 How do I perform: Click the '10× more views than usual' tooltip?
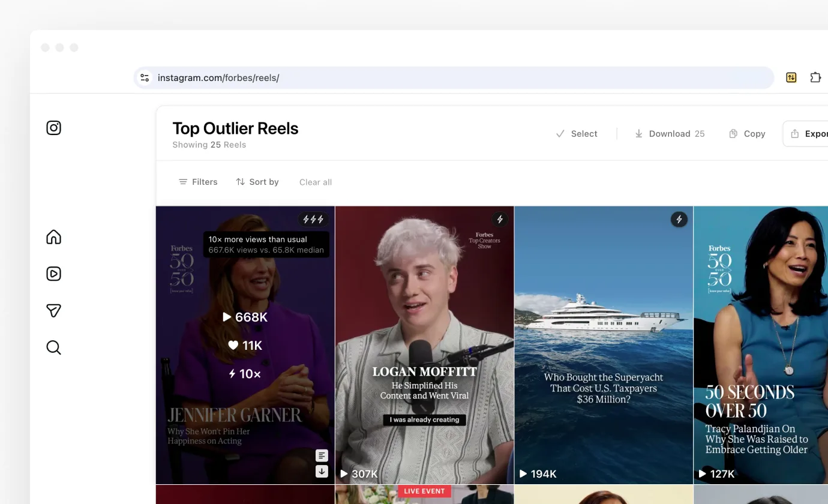point(266,245)
